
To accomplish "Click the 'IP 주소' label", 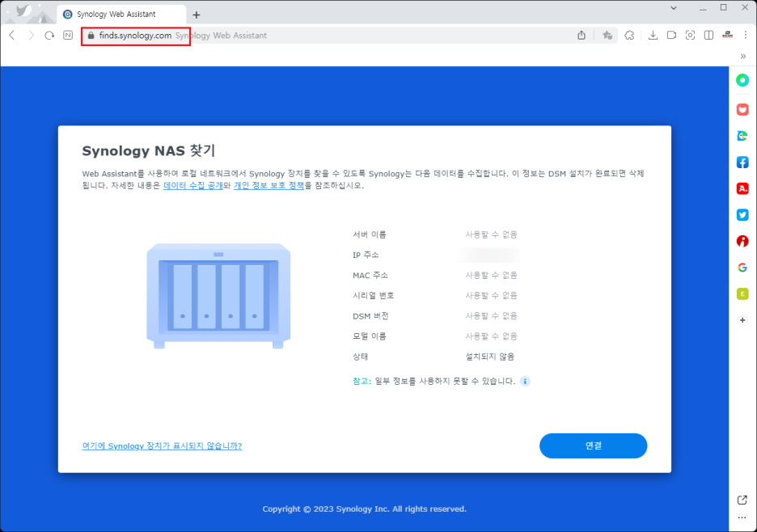I will coord(366,255).
